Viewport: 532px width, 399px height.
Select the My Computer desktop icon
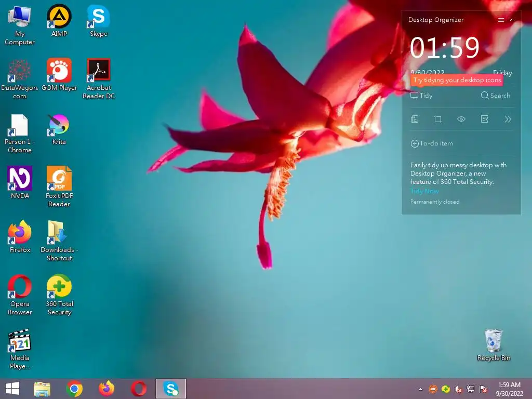click(x=20, y=25)
